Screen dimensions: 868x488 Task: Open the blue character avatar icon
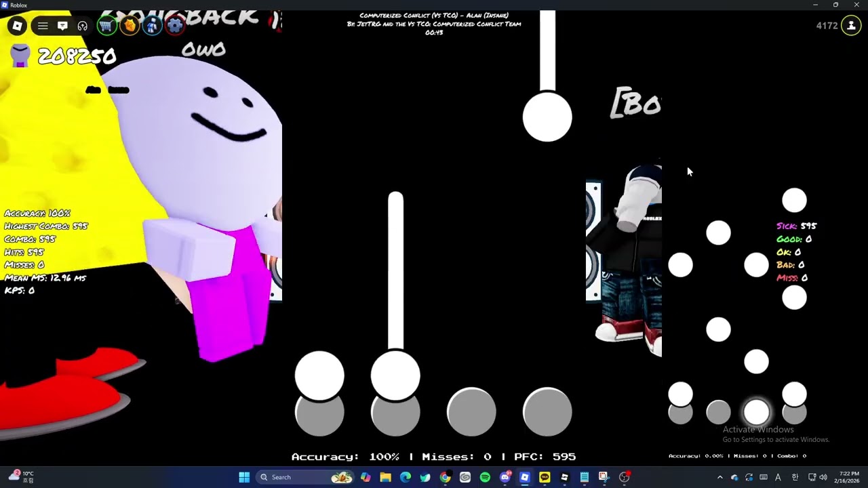[x=153, y=26]
